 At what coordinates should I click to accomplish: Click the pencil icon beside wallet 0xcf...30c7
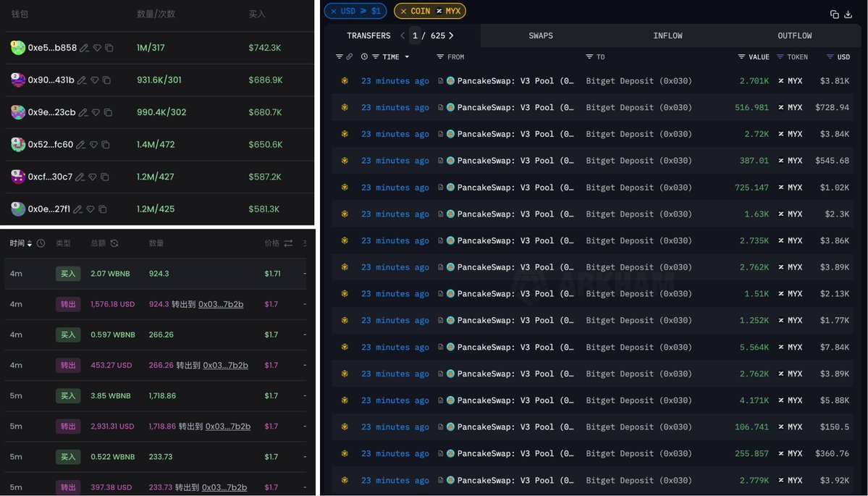tap(80, 177)
